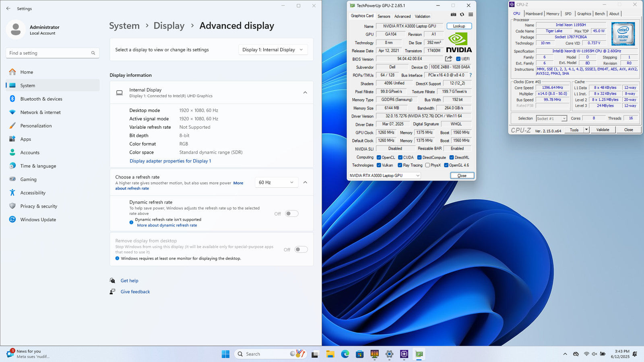Screen dimensions: 644x362
Task: Click the NVIDIA logo in GPU-Z
Action: pyautogui.click(x=459, y=43)
